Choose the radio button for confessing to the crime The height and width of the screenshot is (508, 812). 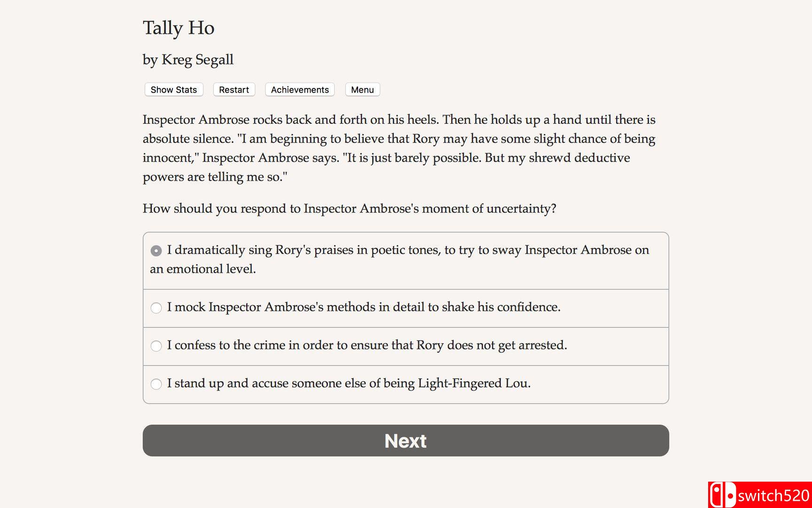coord(156,346)
